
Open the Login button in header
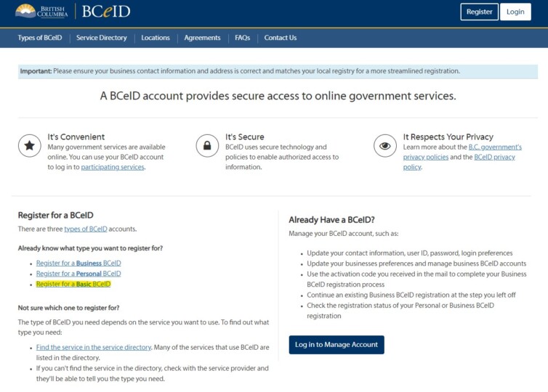[x=515, y=12]
